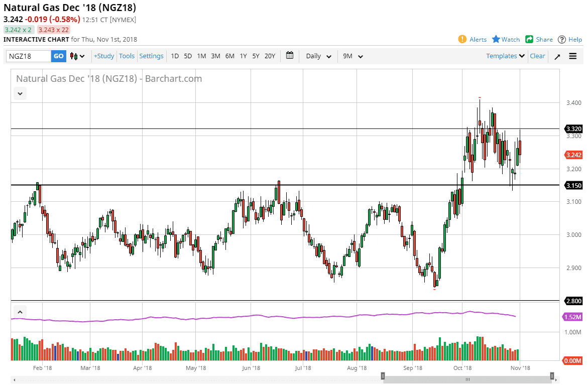
Task: Click the Feb '18 date axis label
Action: (42, 368)
